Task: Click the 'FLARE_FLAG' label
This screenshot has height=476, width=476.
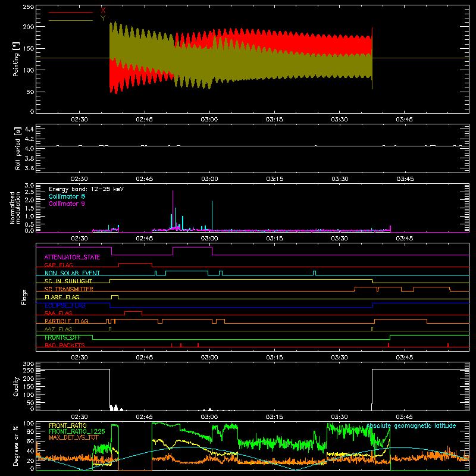Action: tap(62, 297)
